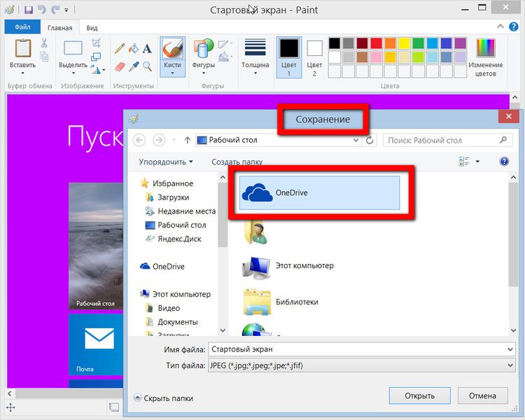Pick the green color swatch
The width and height of the screenshot is (525, 420).
(418, 43)
